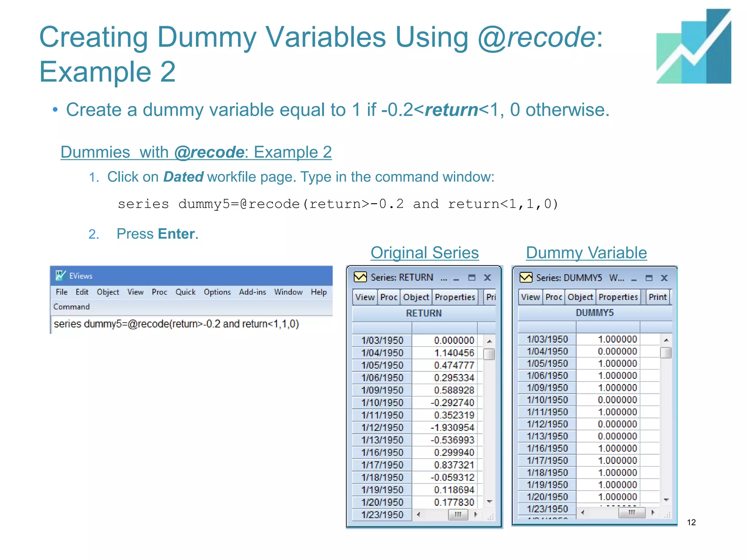The width and height of the screenshot is (747, 560).
Task: Click the RETURN series window icon
Action: pos(360,277)
